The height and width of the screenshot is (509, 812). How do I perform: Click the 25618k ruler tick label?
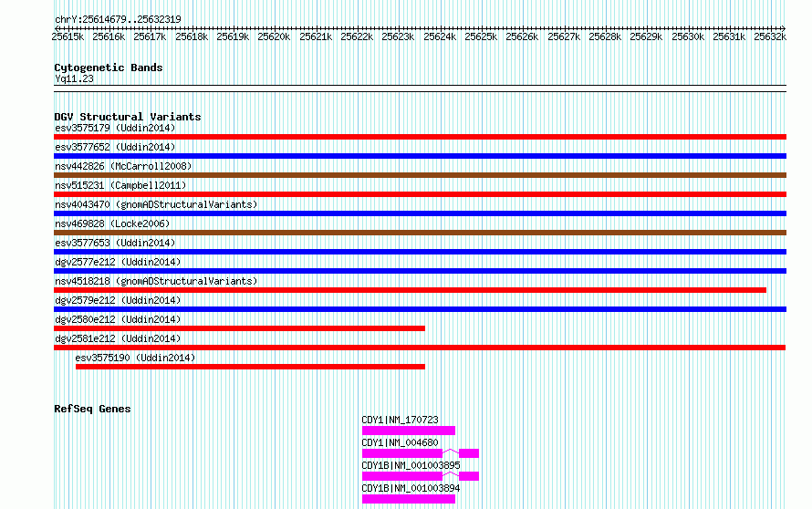coord(192,36)
